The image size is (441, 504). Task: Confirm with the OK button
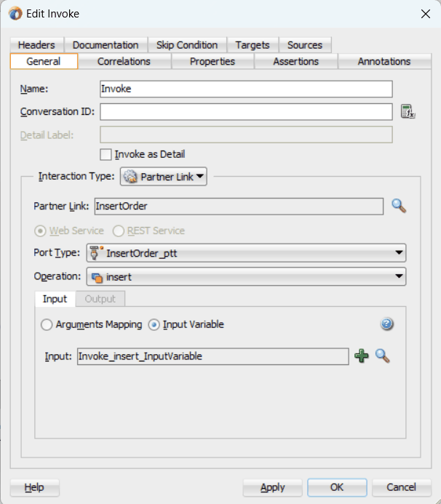337,487
